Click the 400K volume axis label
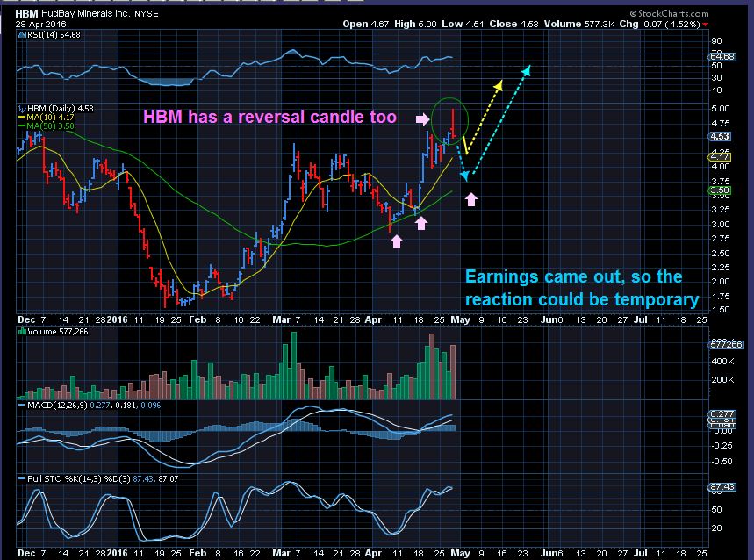The height and width of the screenshot is (560, 754). tap(722, 362)
